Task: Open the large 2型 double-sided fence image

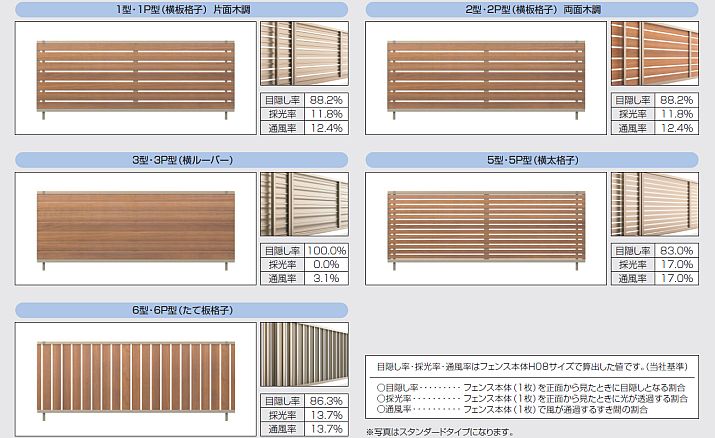Action: 485,78
